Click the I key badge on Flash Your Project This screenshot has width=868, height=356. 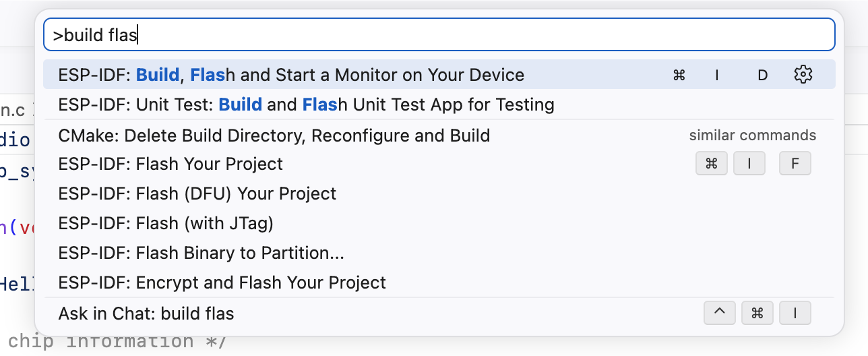tap(749, 164)
